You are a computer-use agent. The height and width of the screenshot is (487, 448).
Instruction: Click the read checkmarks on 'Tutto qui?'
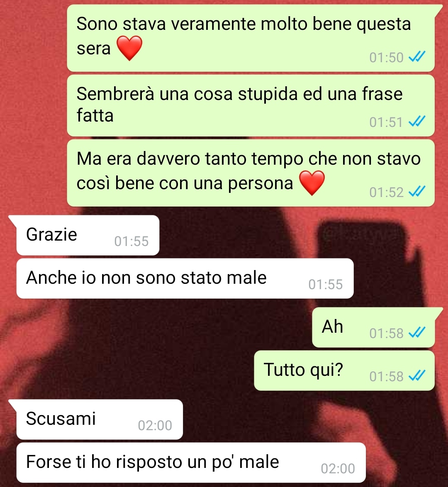pos(416,376)
